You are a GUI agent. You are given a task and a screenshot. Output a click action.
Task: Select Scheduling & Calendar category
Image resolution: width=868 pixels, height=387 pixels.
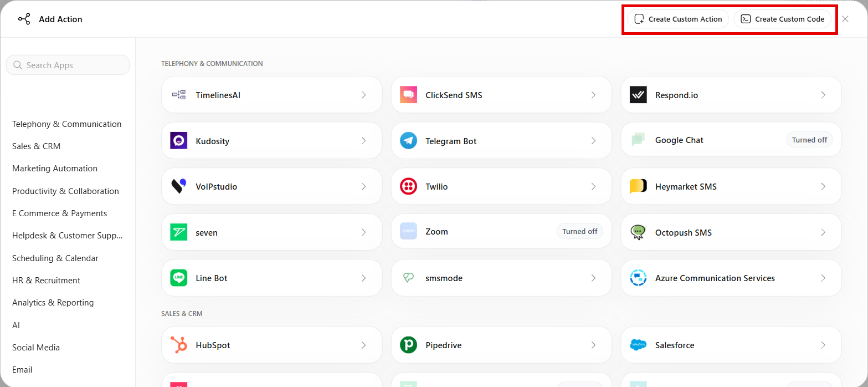pyautogui.click(x=55, y=258)
